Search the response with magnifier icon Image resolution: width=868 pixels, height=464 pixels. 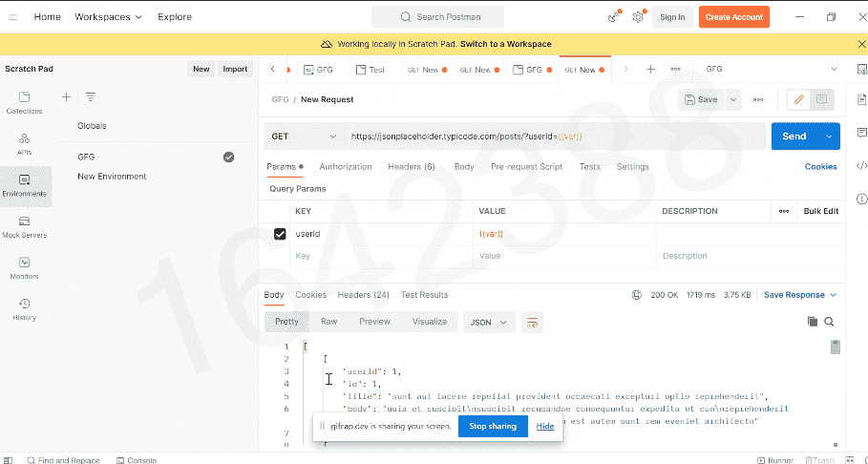point(829,322)
